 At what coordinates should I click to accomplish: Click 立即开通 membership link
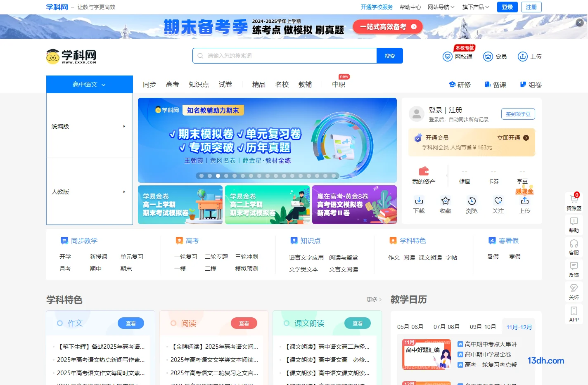click(x=513, y=138)
